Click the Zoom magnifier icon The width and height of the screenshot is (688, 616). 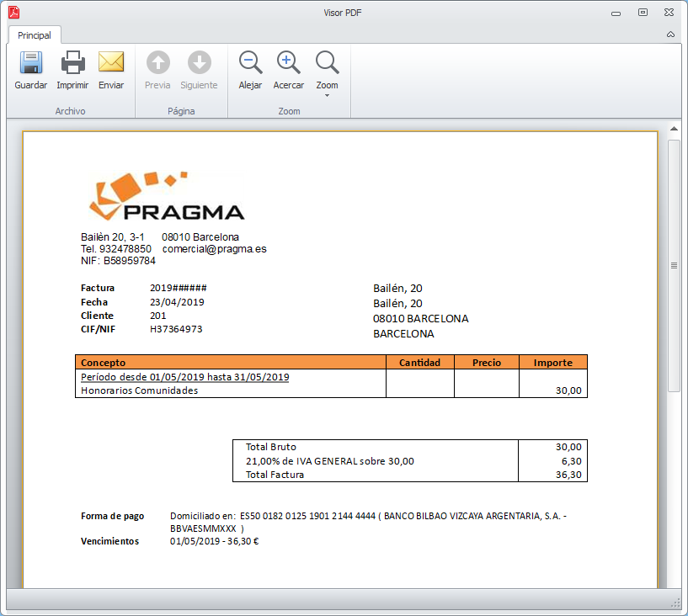[x=327, y=63]
